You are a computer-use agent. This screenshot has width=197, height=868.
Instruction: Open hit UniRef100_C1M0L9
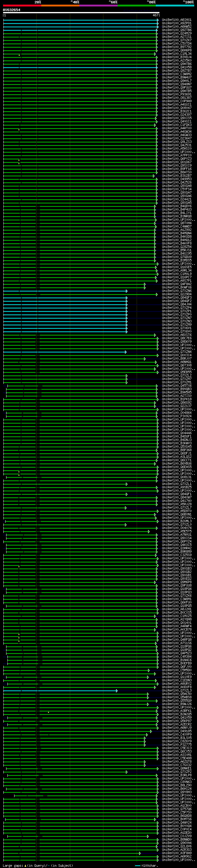coord(176,274)
